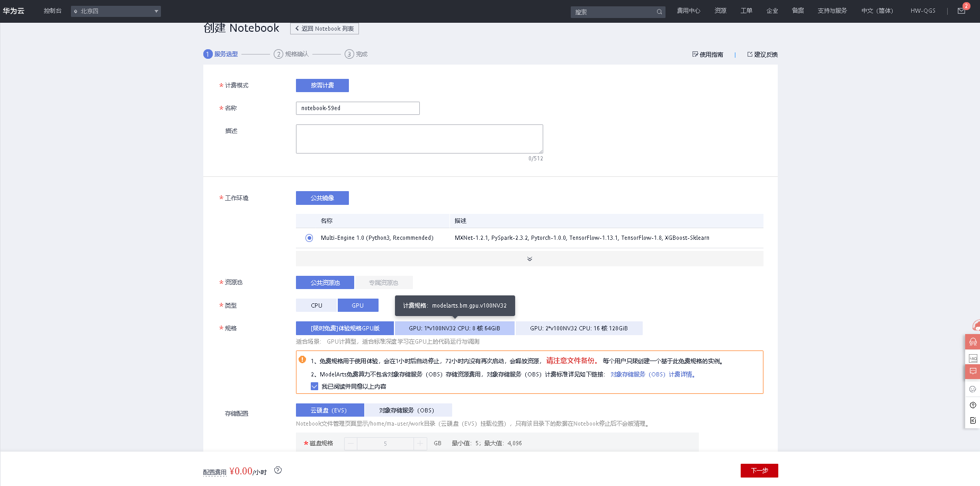
Task: Open the 建议反馈 feedback link
Action: click(762, 55)
